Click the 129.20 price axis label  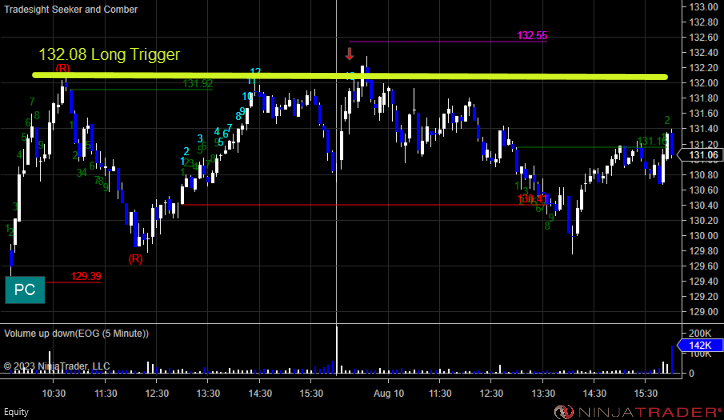(x=703, y=296)
